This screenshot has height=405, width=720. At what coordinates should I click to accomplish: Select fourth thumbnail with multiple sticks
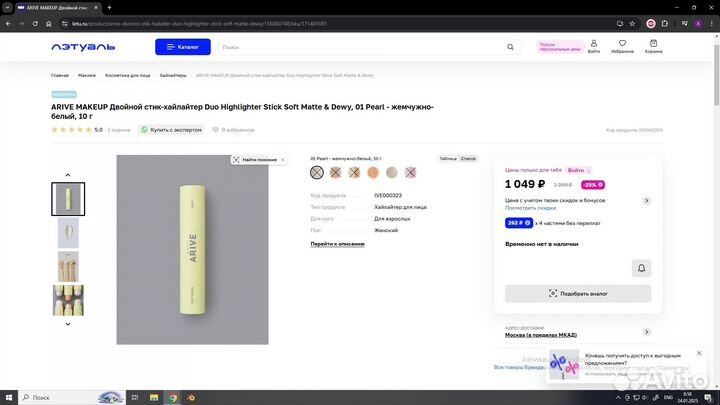68,300
